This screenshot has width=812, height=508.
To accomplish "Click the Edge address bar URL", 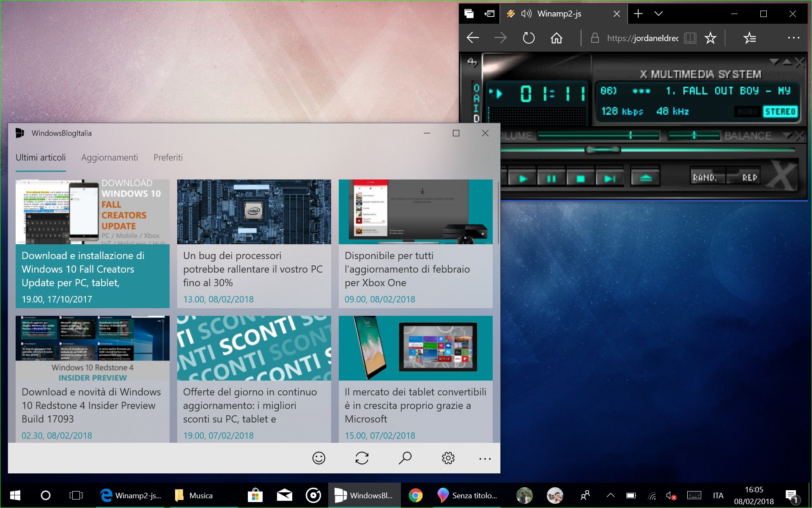I will [642, 38].
